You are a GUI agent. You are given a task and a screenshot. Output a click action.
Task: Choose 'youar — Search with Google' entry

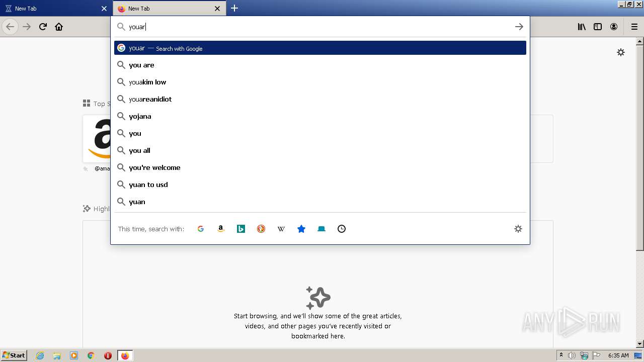click(x=320, y=48)
